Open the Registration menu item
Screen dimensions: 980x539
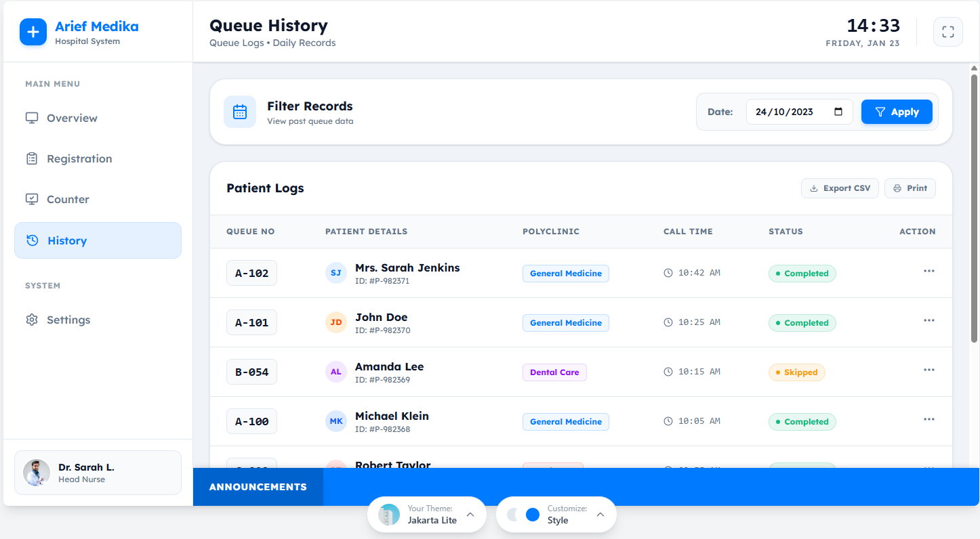[79, 158]
